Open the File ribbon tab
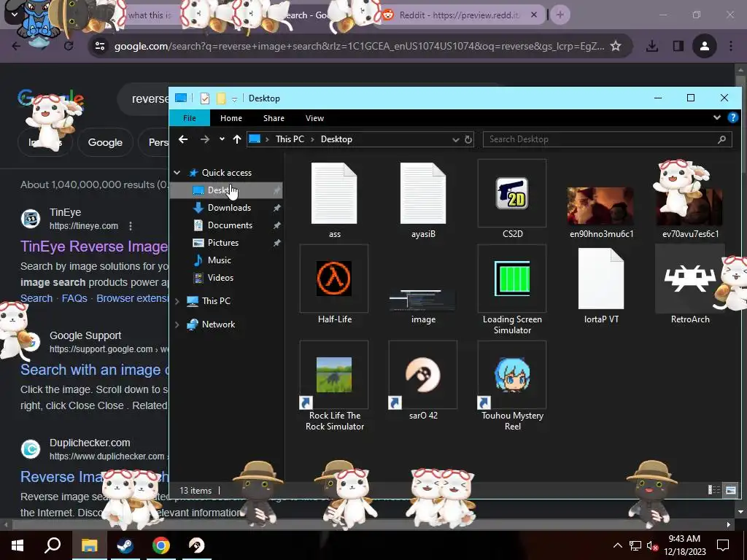Screen dimensions: 747x560 190,118
